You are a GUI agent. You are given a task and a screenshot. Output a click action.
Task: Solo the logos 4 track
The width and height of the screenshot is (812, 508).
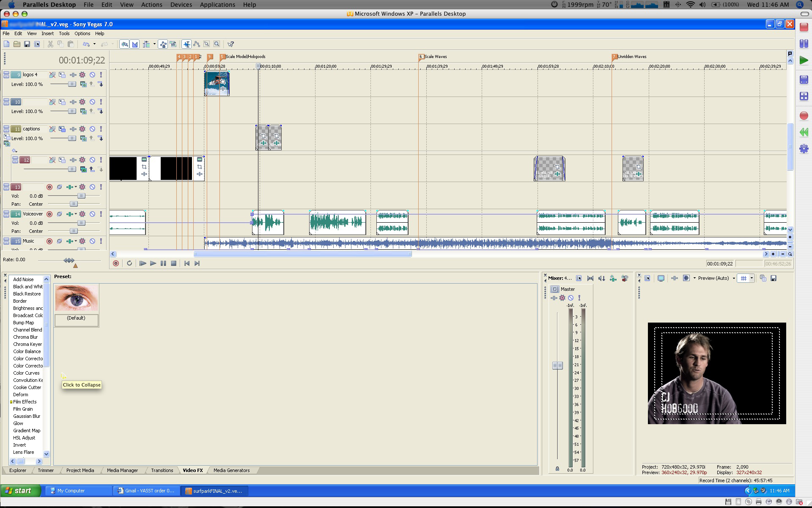click(x=101, y=75)
